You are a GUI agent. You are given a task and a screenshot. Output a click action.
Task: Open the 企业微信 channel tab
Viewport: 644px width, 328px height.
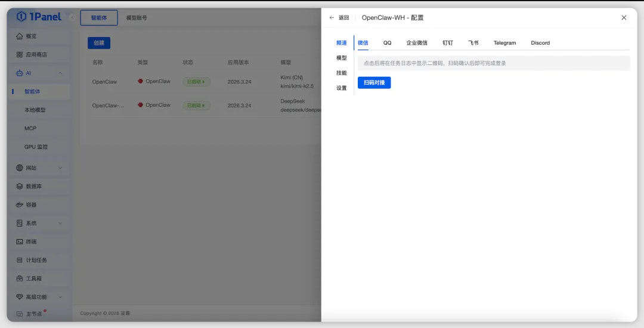tap(417, 43)
